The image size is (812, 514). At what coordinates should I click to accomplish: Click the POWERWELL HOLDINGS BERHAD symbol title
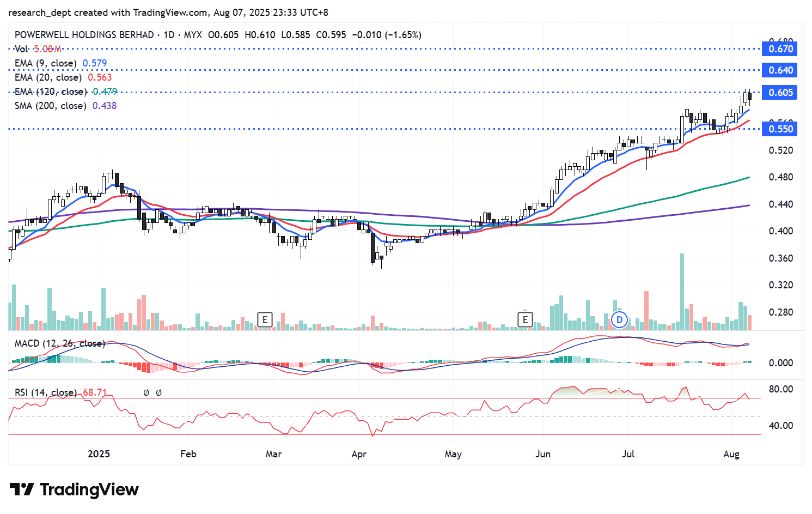84,35
